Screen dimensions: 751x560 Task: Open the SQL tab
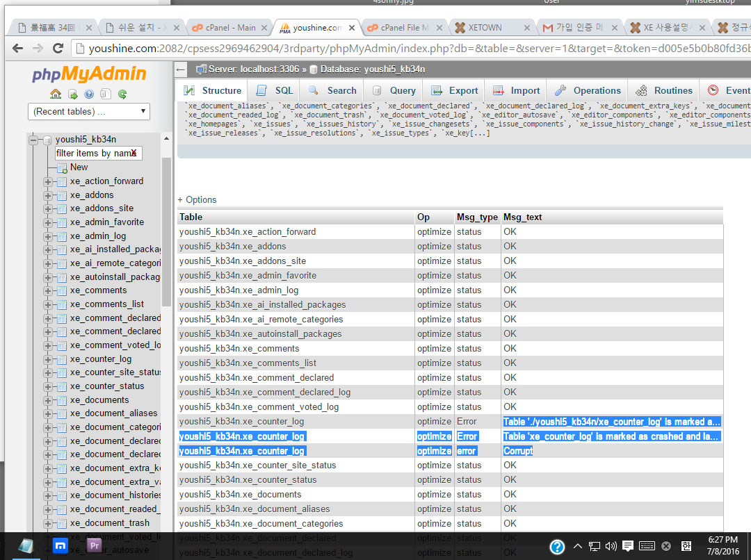click(x=275, y=90)
